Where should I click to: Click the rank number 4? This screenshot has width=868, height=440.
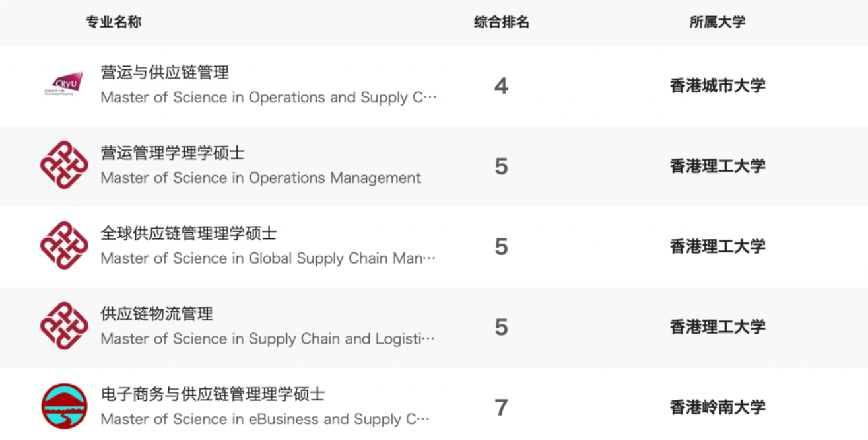point(502,86)
